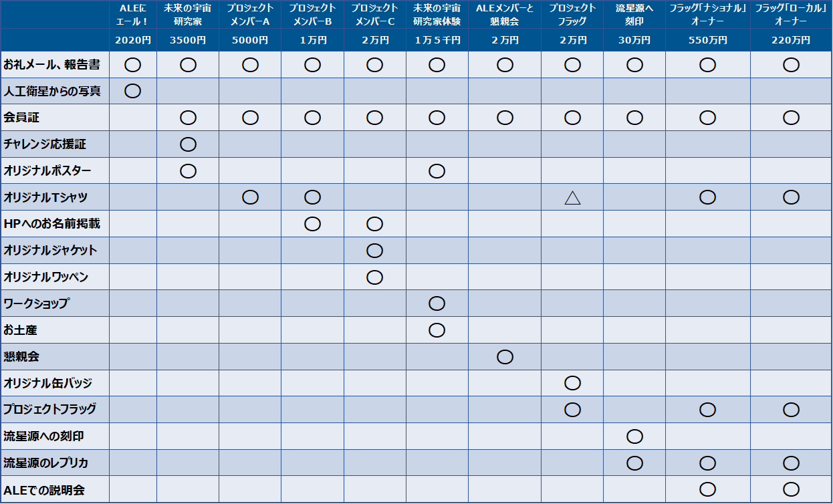Click the circle in the 人工衛星からの写真 row
Viewport: 833px width, 504px height.
coord(132,91)
